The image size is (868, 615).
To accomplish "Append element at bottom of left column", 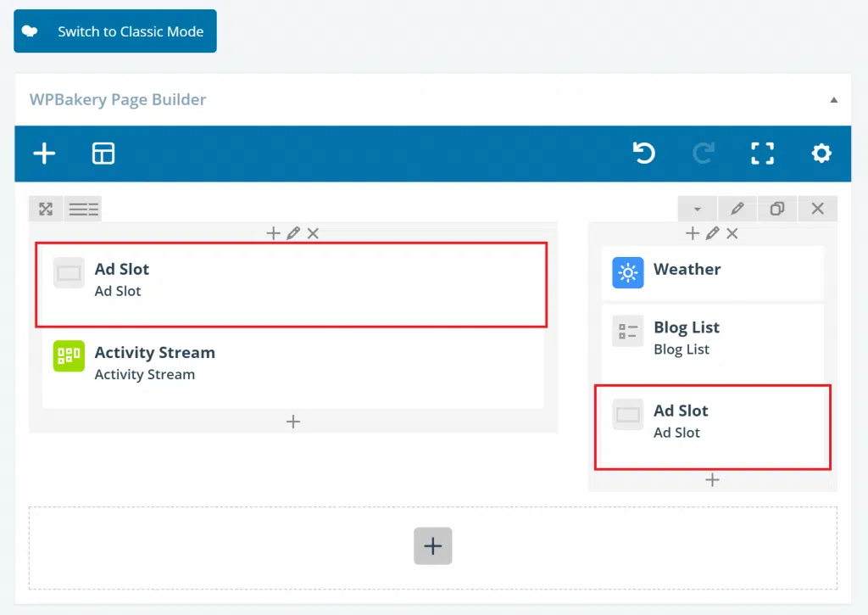I will pyautogui.click(x=293, y=422).
